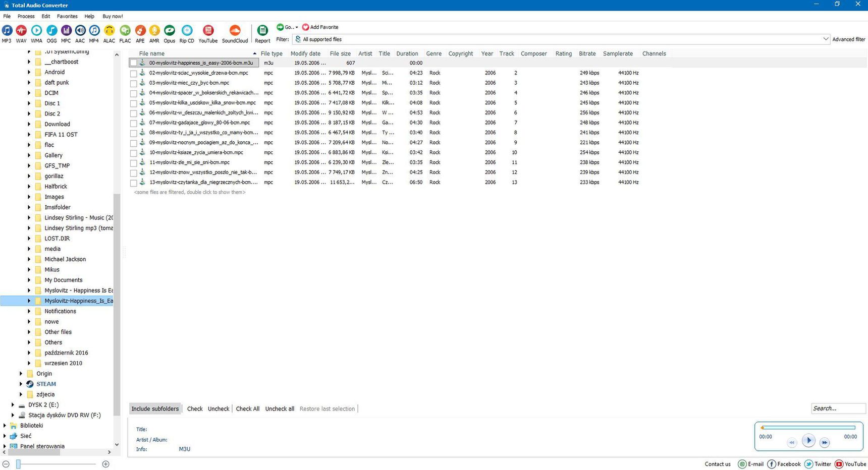Click the Contact us link
Viewport: 868px width, 470px height.
click(718, 464)
